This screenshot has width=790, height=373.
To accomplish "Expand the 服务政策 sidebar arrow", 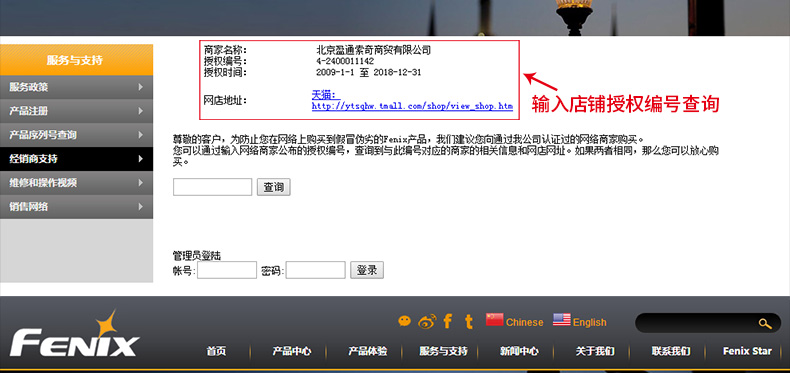I will click(141, 87).
